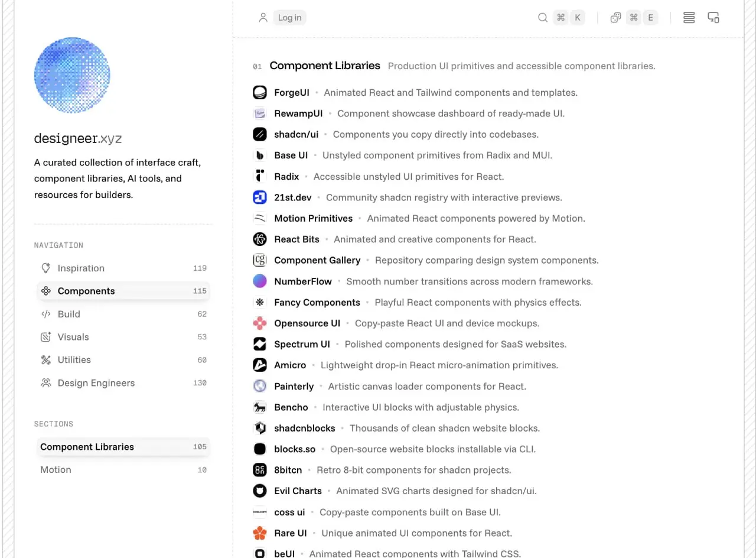Select Components in the navigation
The width and height of the screenshot is (756, 558).
(123, 291)
